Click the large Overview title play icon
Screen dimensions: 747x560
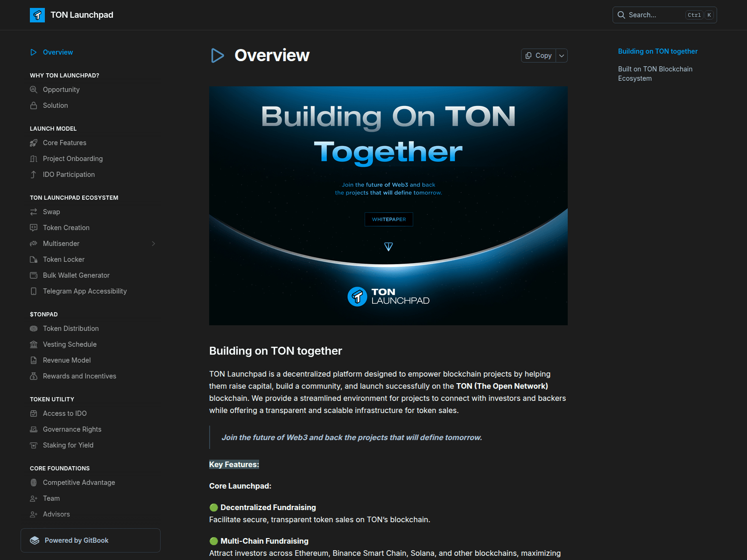pyautogui.click(x=218, y=56)
